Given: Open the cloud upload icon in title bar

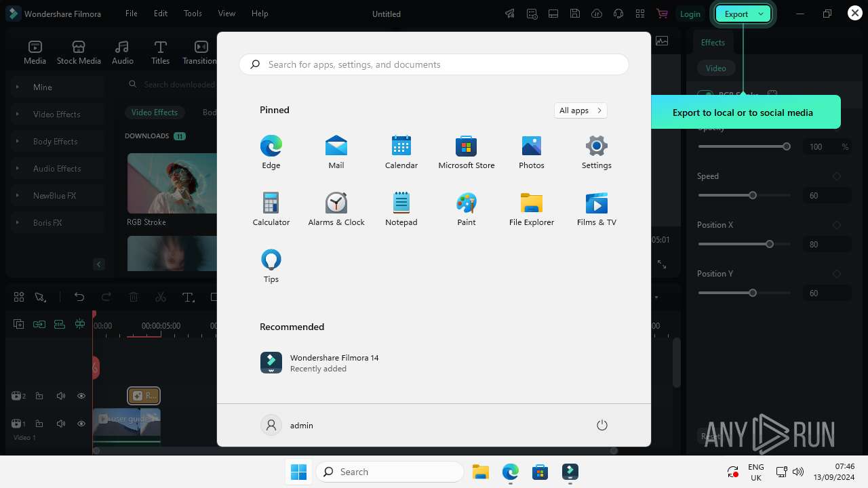Looking at the screenshot, I should (x=597, y=14).
